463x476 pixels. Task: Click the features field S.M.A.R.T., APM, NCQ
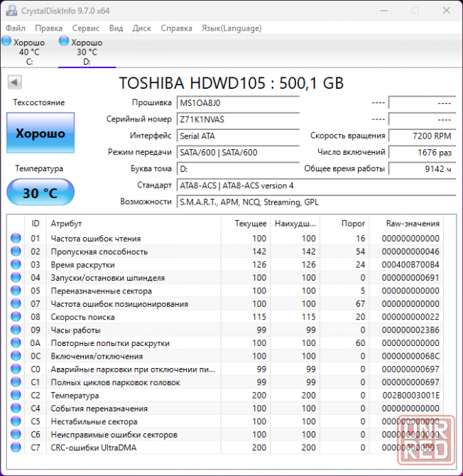tap(316, 202)
